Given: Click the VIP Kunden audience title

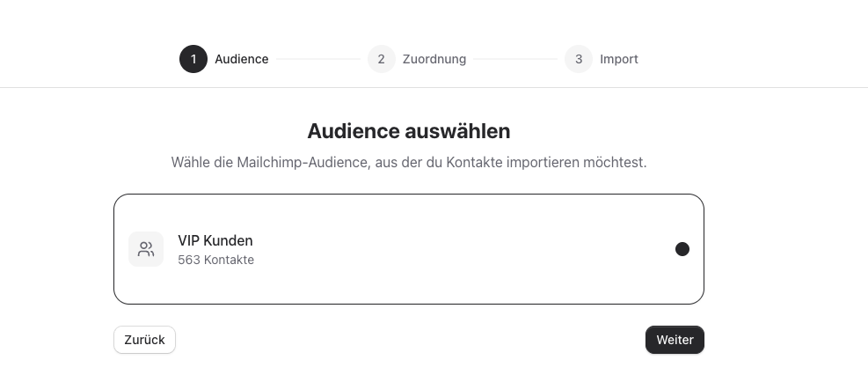Looking at the screenshot, I should coord(215,240).
